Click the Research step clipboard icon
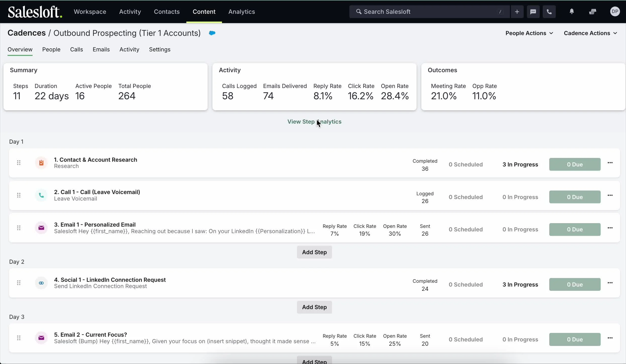 (x=41, y=163)
